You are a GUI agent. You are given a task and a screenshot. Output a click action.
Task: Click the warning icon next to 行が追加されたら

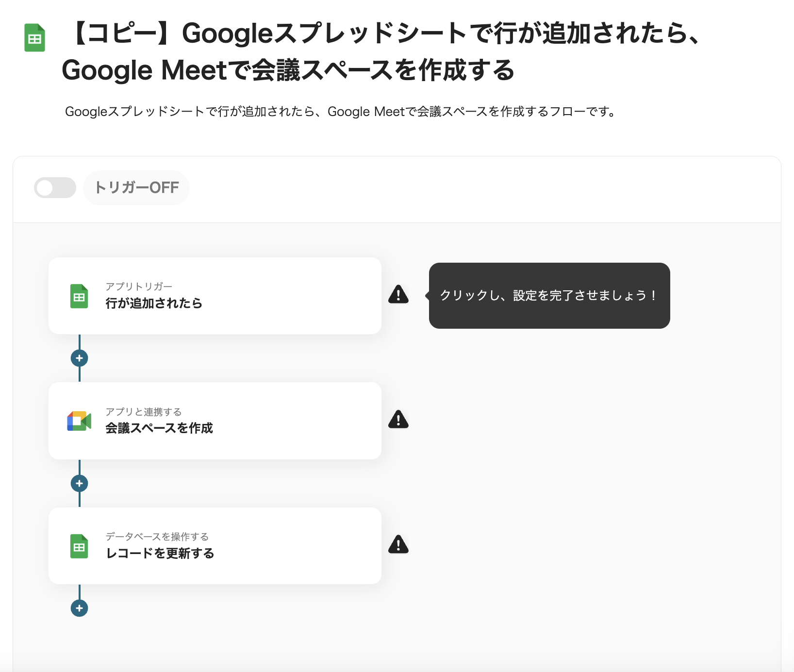398,294
